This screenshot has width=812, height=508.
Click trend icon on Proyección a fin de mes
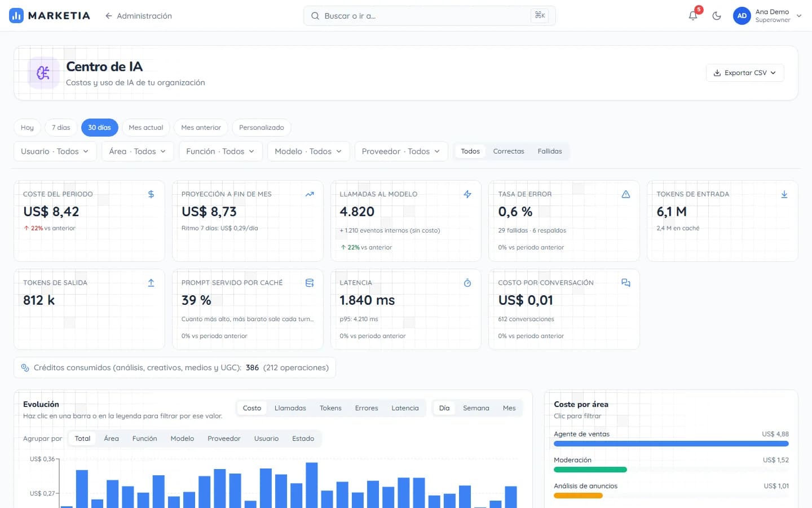tap(310, 194)
